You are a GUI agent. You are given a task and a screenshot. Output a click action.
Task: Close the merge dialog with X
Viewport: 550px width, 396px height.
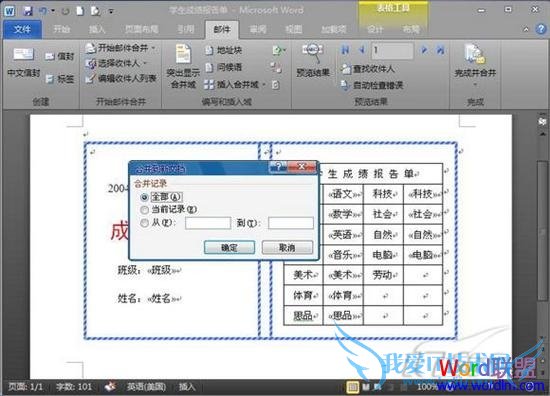(x=301, y=167)
